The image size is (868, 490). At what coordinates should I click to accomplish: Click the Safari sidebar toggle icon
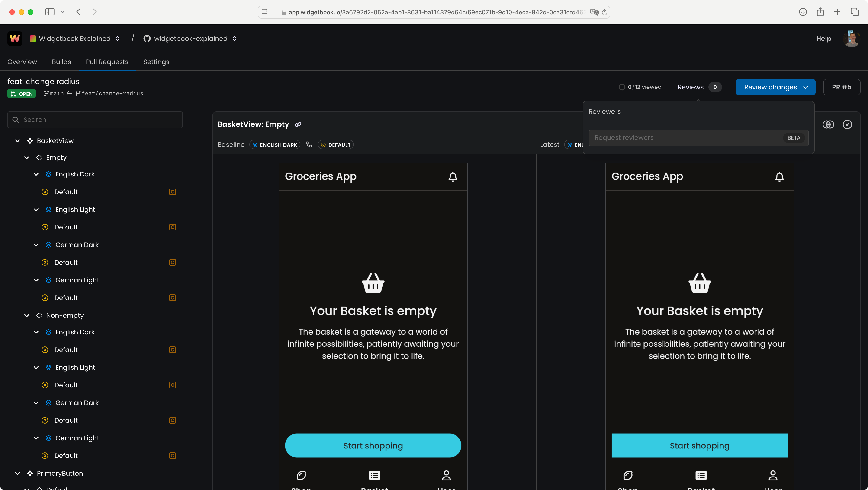(50, 12)
